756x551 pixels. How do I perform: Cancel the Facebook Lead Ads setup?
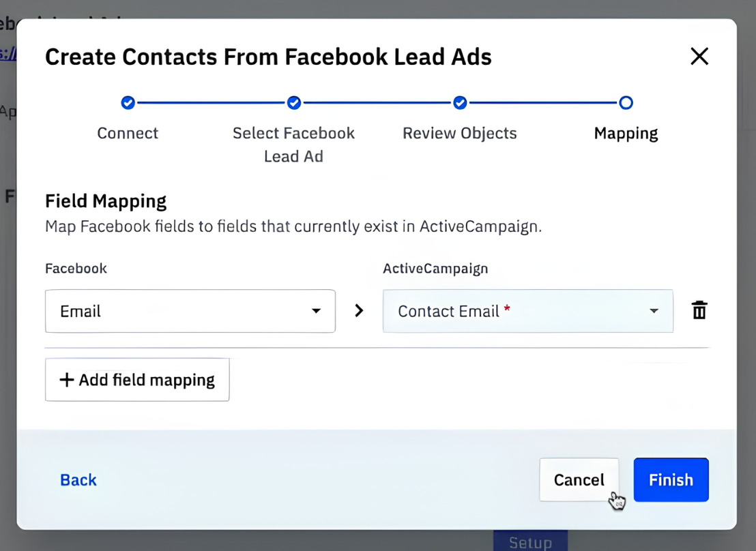579,479
